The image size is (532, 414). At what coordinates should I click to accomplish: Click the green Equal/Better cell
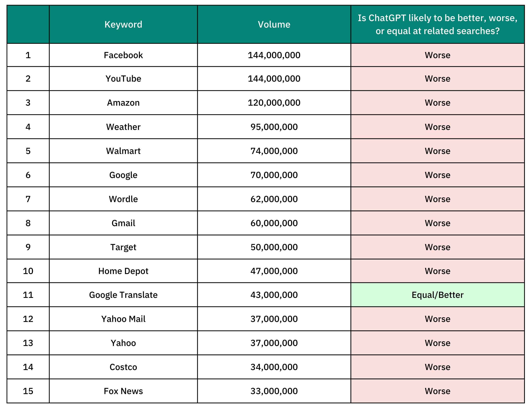coord(437,295)
